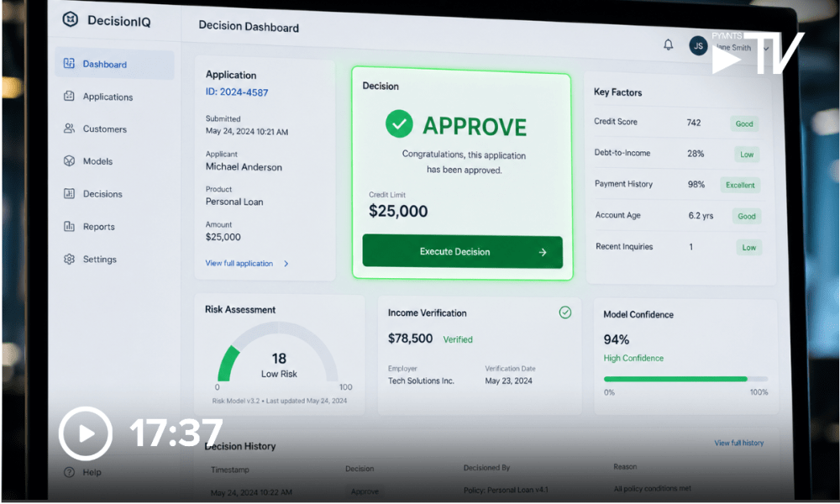Open the notifications bell
Screen dimensions: 840x504
point(668,45)
